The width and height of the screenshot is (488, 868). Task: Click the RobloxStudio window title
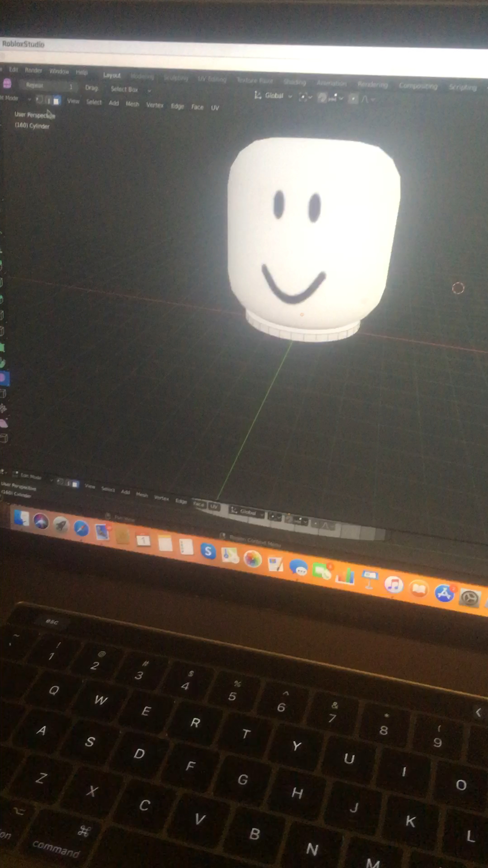coord(23,44)
